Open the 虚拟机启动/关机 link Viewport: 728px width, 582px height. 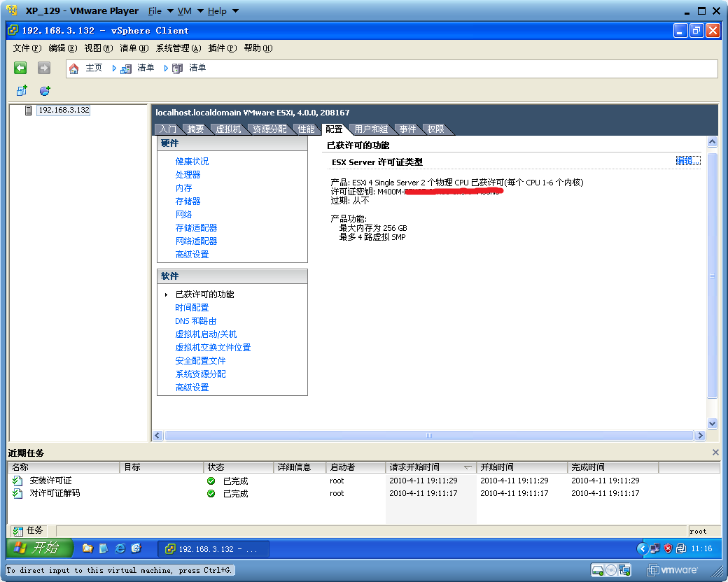tap(206, 334)
